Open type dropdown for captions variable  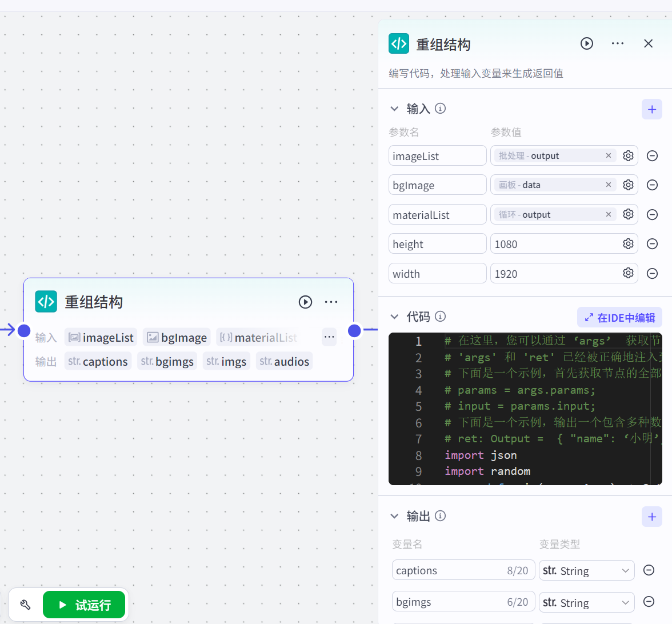coord(586,570)
